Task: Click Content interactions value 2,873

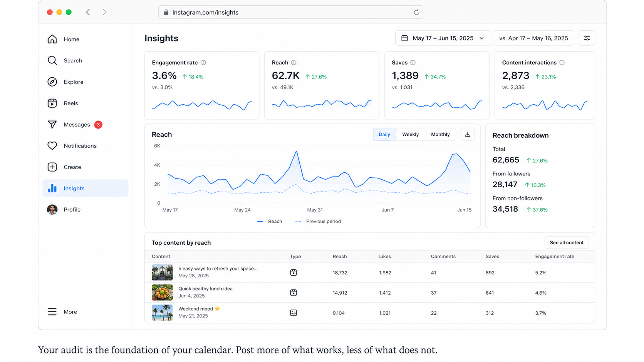Action: pos(515,76)
